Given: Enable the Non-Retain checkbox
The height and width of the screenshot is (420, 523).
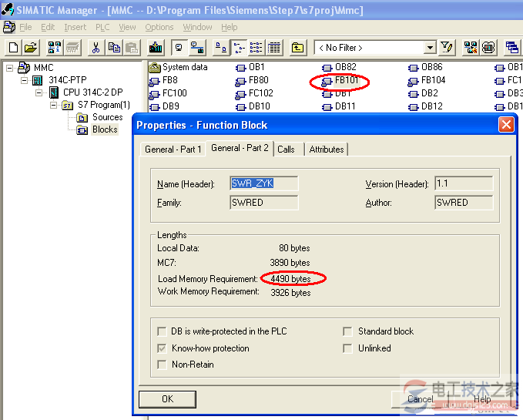Looking at the screenshot, I should (162, 365).
